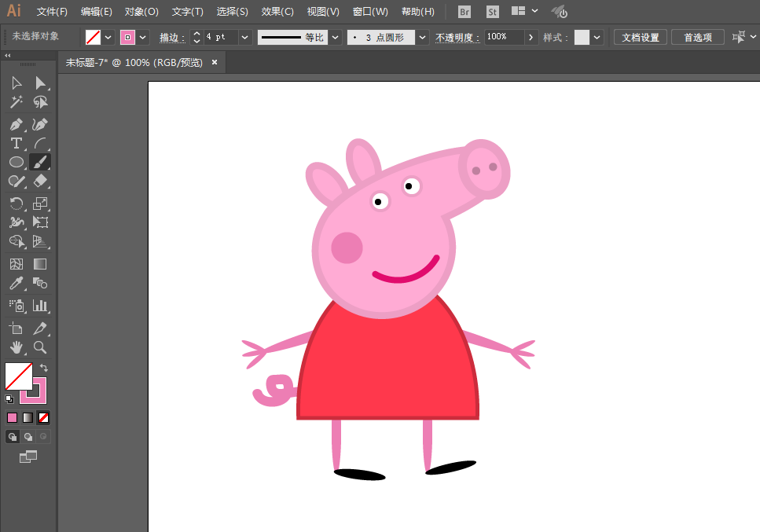Enable Draw Behind mode
Screen dimensions: 760x532
click(x=28, y=437)
